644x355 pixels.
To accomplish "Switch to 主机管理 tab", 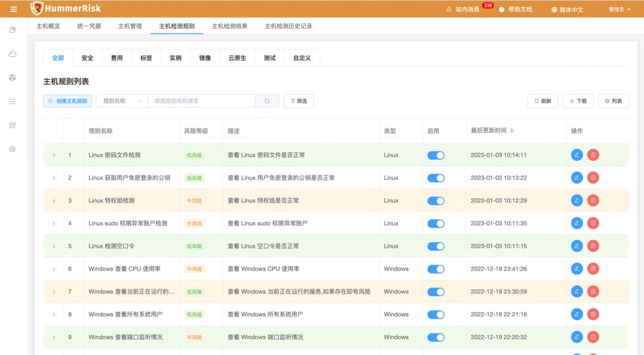I will (x=130, y=26).
